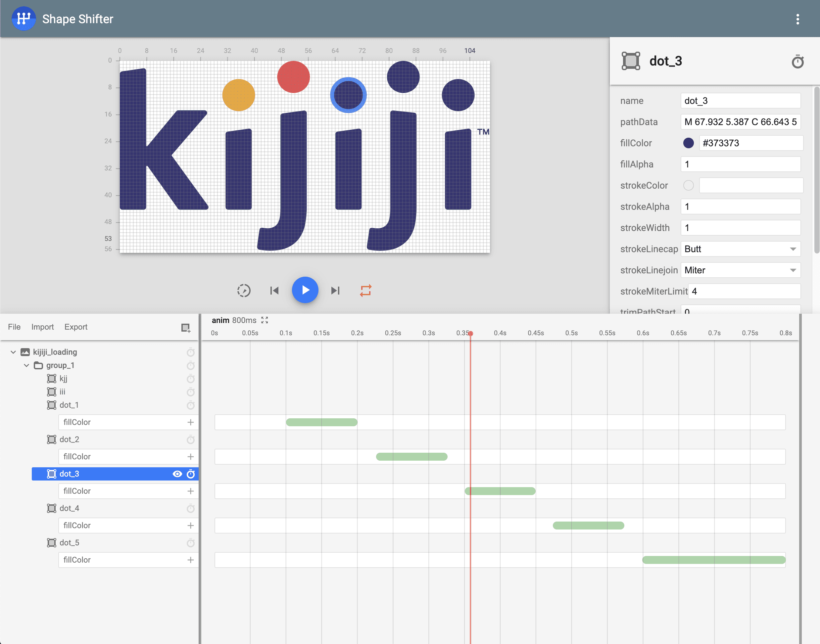Rewind animation to the beginning

[x=274, y=290]
